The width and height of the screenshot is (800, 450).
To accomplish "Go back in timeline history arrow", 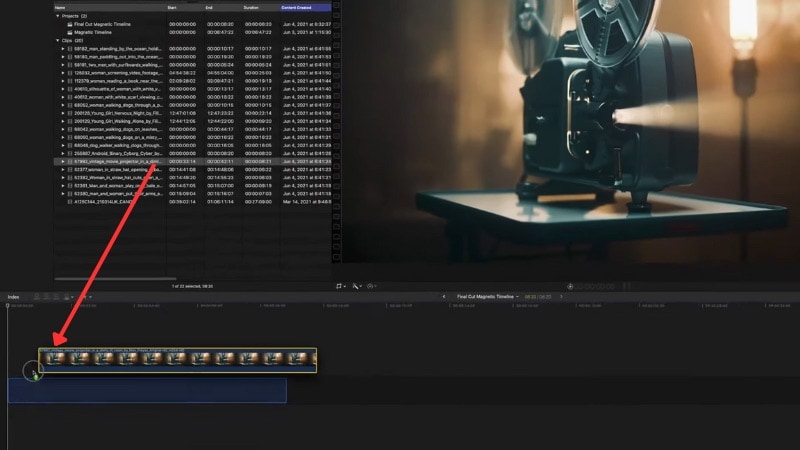I will (x=444, y=296).
